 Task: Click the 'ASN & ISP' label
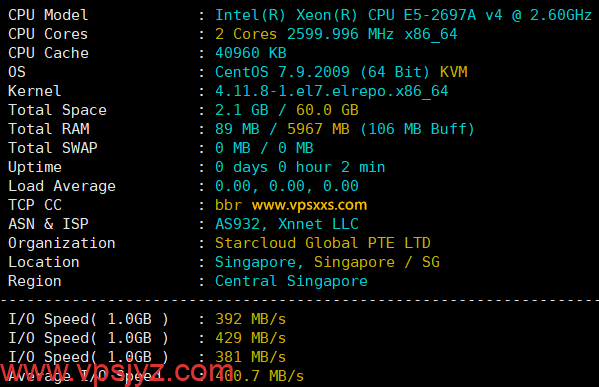49,224
